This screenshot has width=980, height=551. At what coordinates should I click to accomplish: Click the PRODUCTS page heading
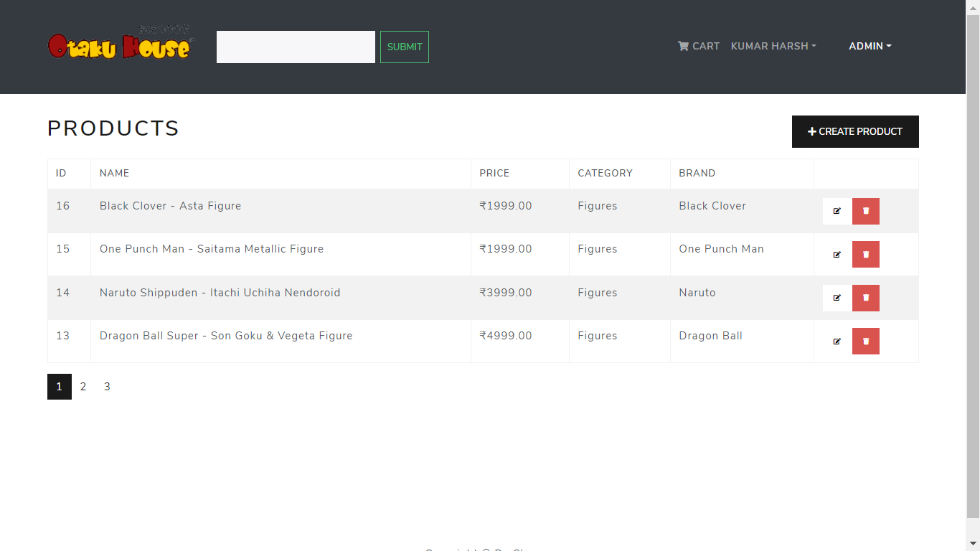(113, 128)
